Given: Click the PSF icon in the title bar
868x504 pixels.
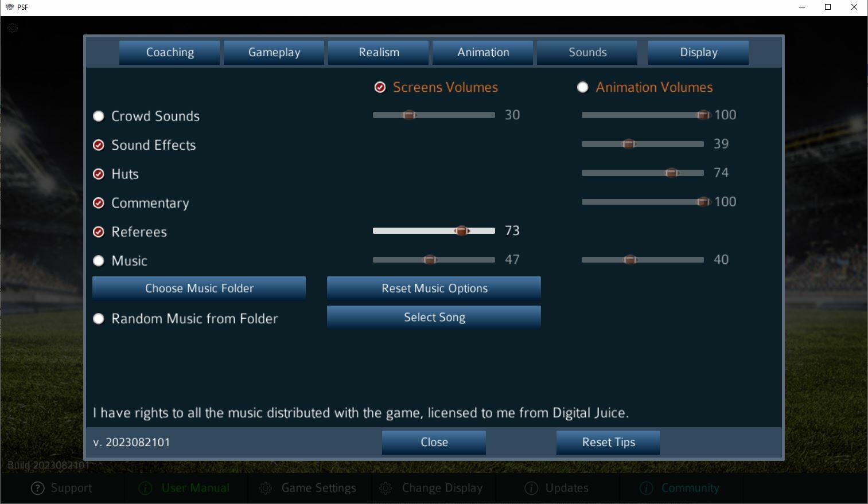Looking at the screenshot, I should pos(9,7).
